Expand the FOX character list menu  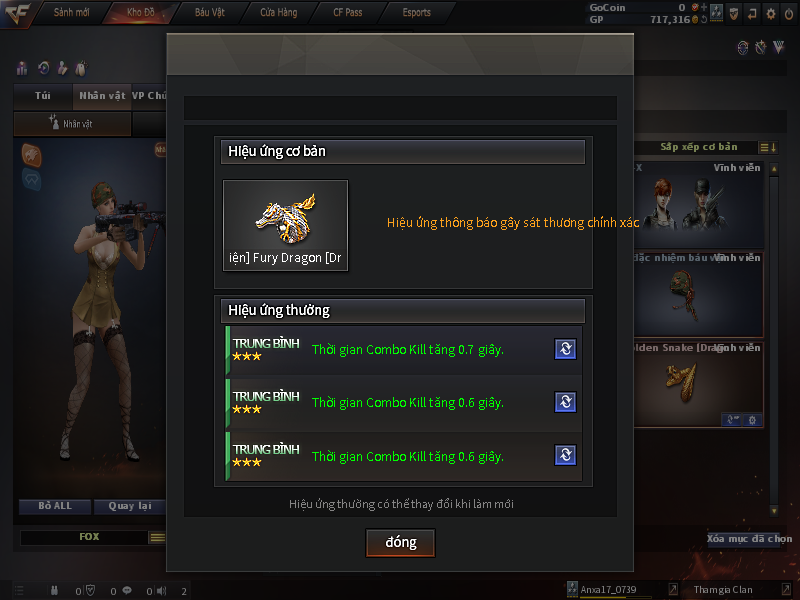[157, 537]
